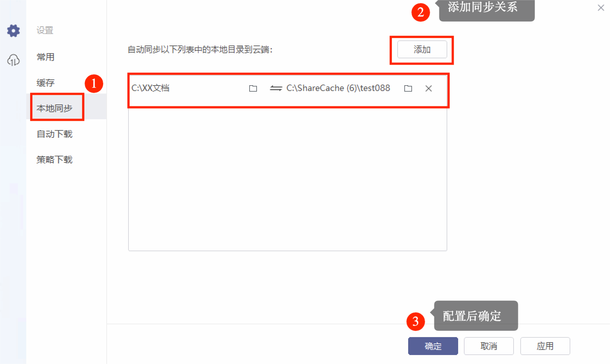Open the 策略下载 section
Image resolution: width=610 pixels, height=364 pixels.
click(54, 160)
